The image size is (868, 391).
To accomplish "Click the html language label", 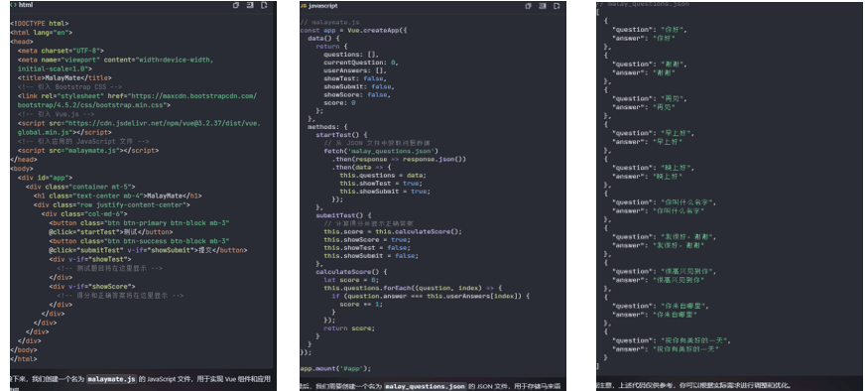I will click(26, 5).
